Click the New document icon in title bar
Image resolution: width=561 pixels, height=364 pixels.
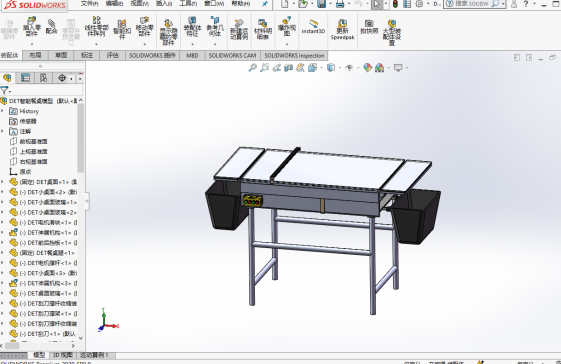pos(284,4)
